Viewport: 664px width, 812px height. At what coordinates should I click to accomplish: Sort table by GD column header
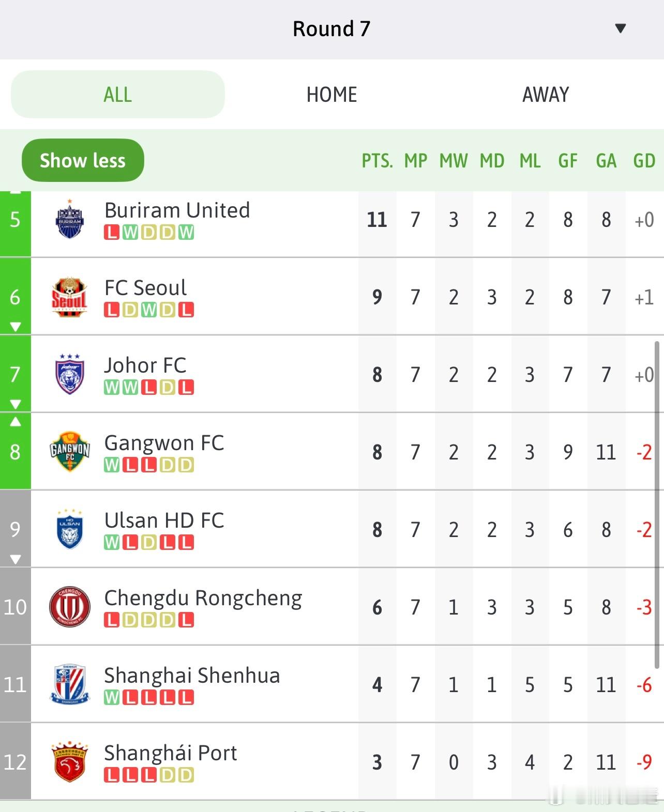644,161
